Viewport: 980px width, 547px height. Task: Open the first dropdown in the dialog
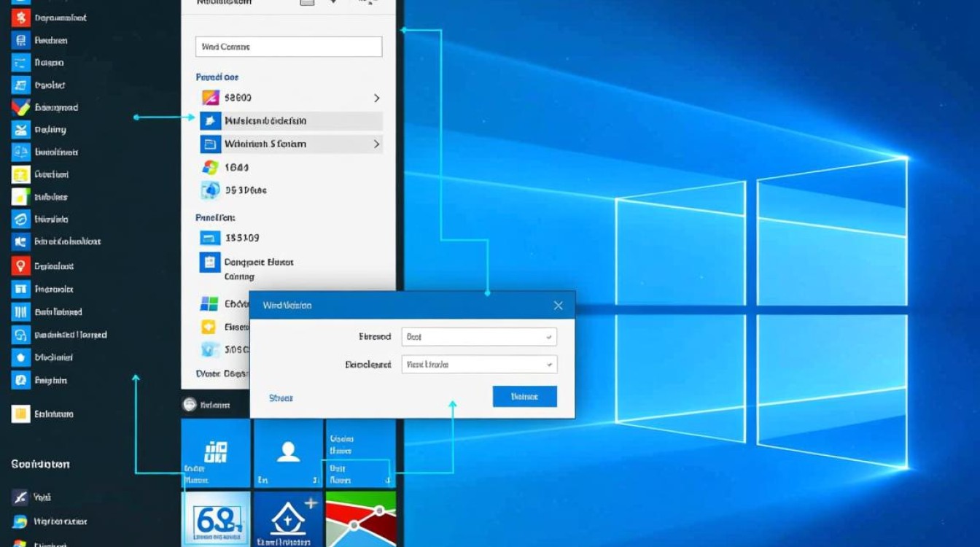(x=479, y=337)
